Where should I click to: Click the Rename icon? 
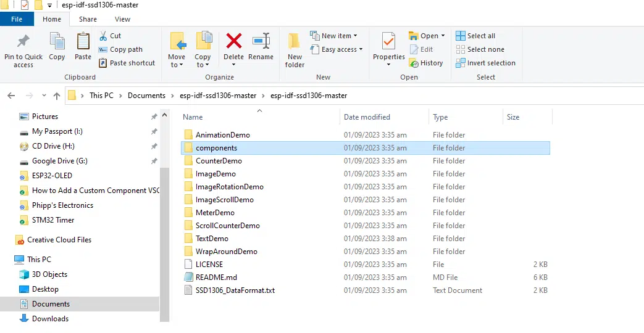[261, 41]
